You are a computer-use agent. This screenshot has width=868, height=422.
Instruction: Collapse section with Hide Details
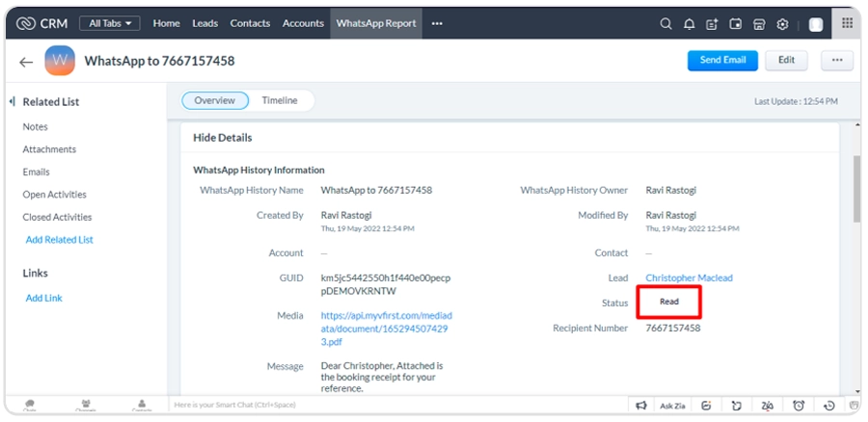point(222,138)
